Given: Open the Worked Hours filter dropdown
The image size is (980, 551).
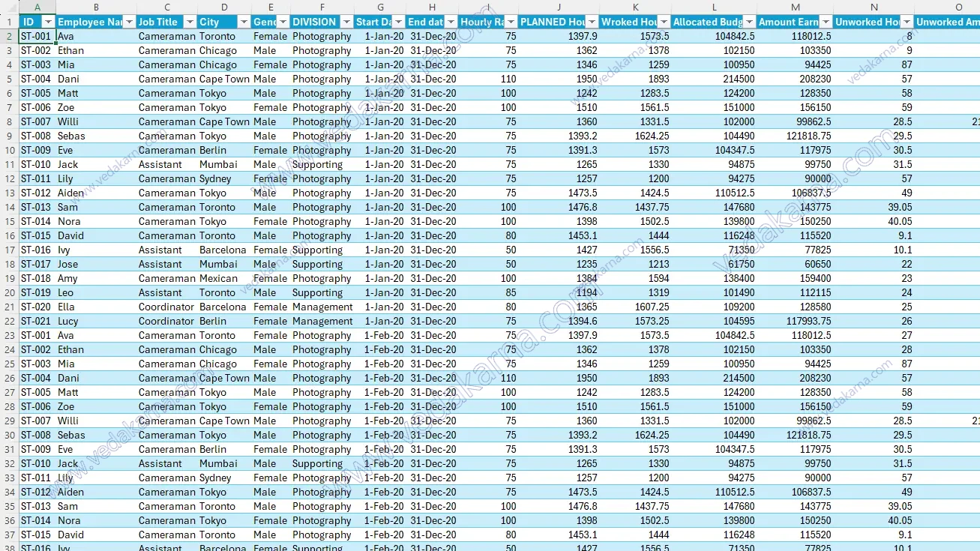Looking at the screenshot, I should coord(664,22).
